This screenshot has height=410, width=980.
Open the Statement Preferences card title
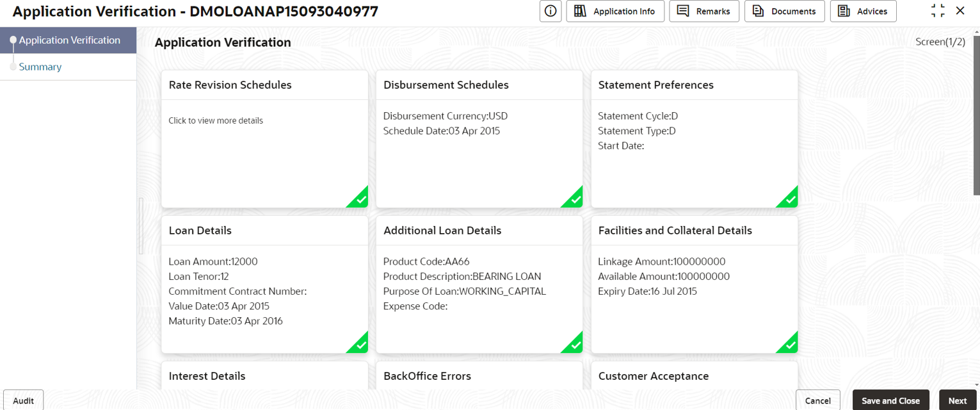[655, 85]
